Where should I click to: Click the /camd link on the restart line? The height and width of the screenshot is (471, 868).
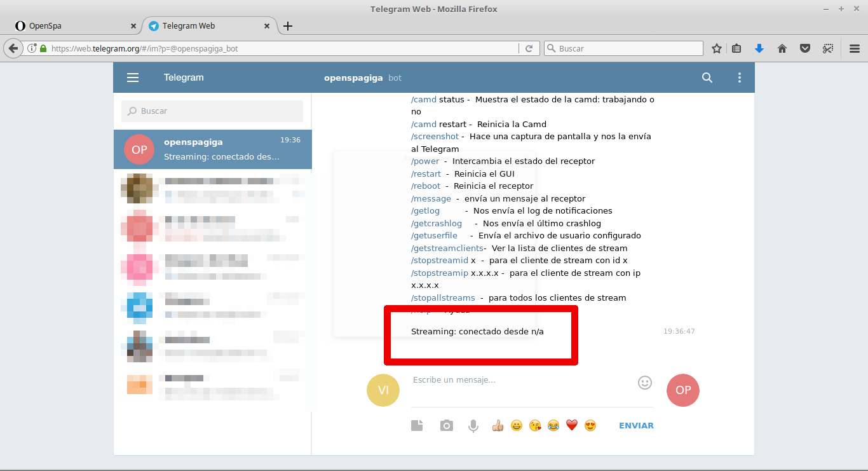(424, 125)
